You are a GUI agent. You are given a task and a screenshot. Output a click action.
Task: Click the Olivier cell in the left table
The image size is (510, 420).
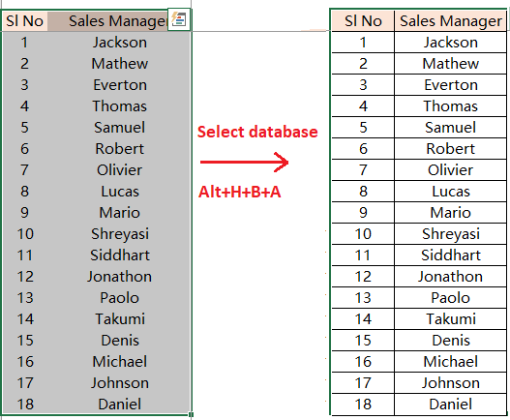(120, 169)
